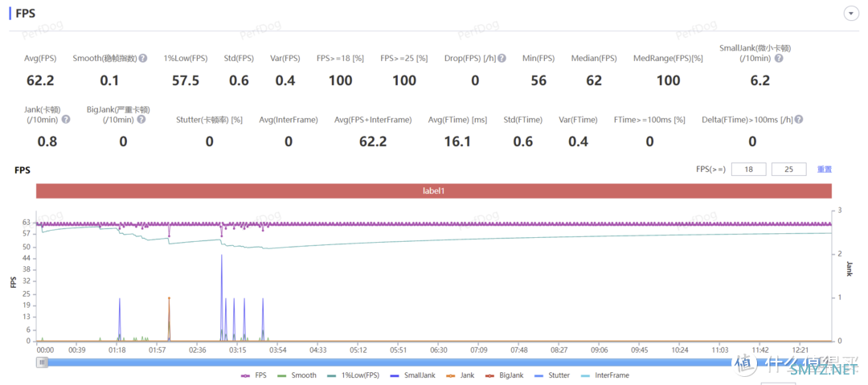Toggle Smooth series in legend
The width and height of the screenshot is (868, 385).
[x=296, y=375]
